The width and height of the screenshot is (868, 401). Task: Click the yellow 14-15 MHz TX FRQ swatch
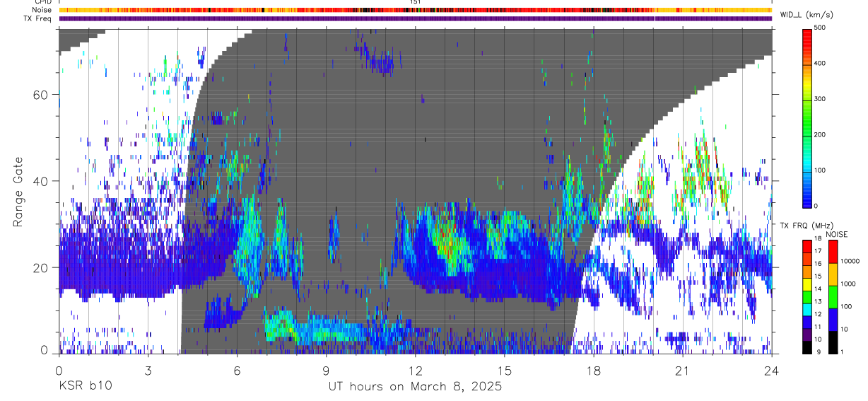pos(807,284)
